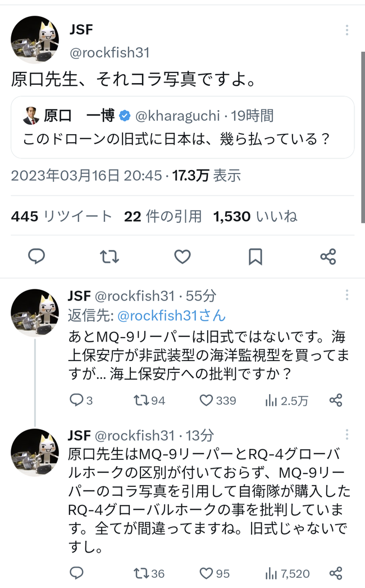Open more options on the 55分 reply
Screen dimensions: 365x588
(x=347, y=295)
